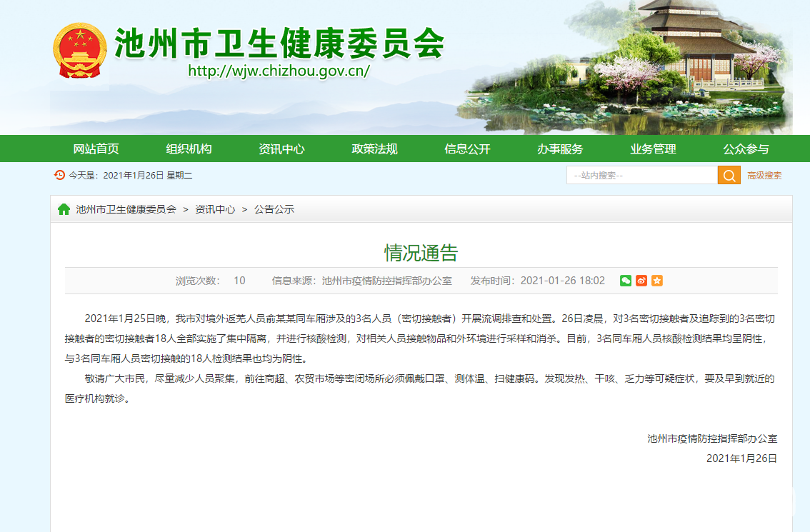The height and width of the screenshot is (532, 810).
Task: Click the publish time 2021-01-26 18:02
Action: pyautogui.click(x=563, y=281)
